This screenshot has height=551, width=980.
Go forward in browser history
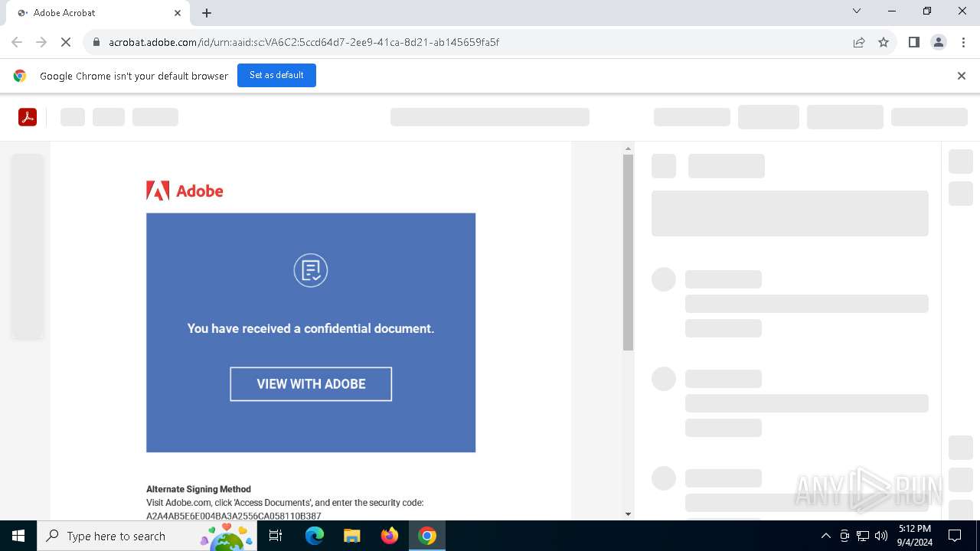click(41, 42)
